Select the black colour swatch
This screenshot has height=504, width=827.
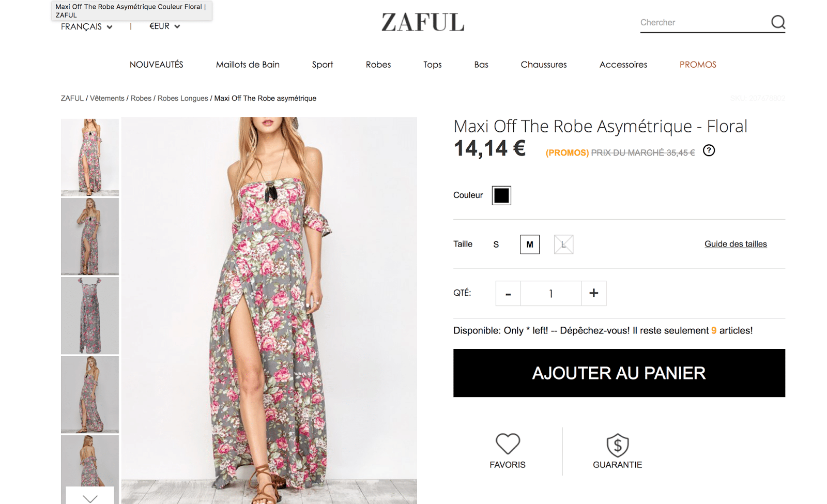coord(501,195)
